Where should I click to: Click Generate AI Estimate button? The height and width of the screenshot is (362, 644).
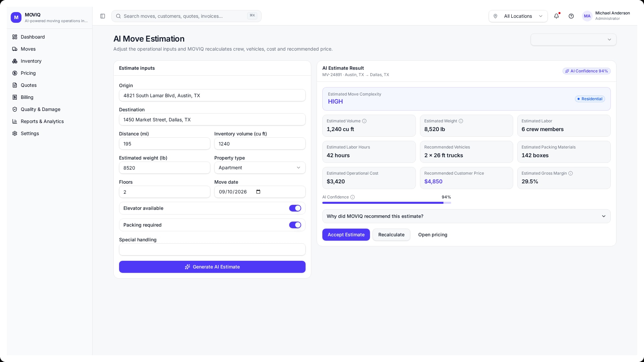pos(212,267)
